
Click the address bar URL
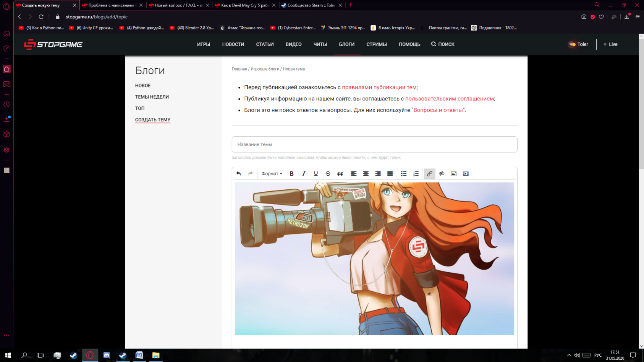click(x=97, y=17)
